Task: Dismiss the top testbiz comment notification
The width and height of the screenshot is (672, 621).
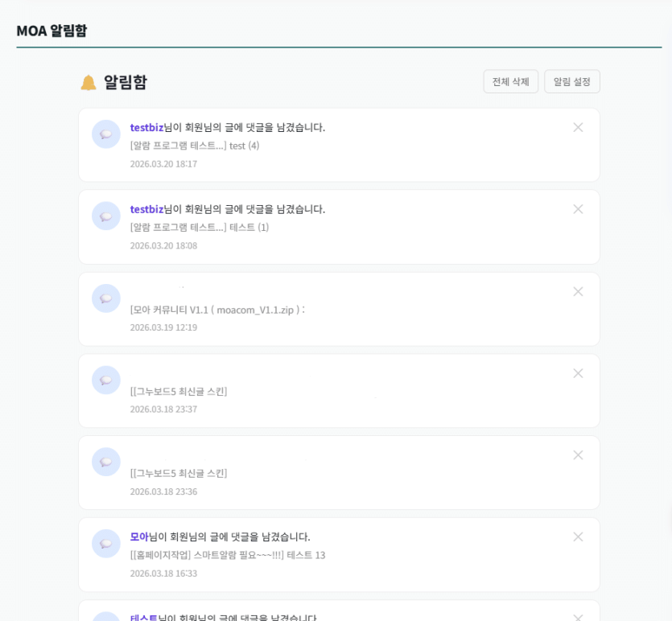Action: (x=578, y=126)
